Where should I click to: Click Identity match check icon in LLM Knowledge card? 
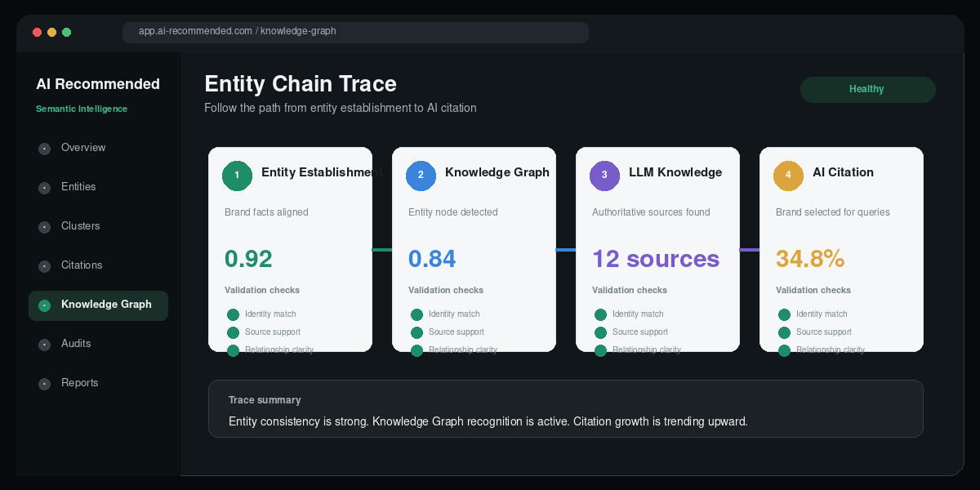(600, 314)
